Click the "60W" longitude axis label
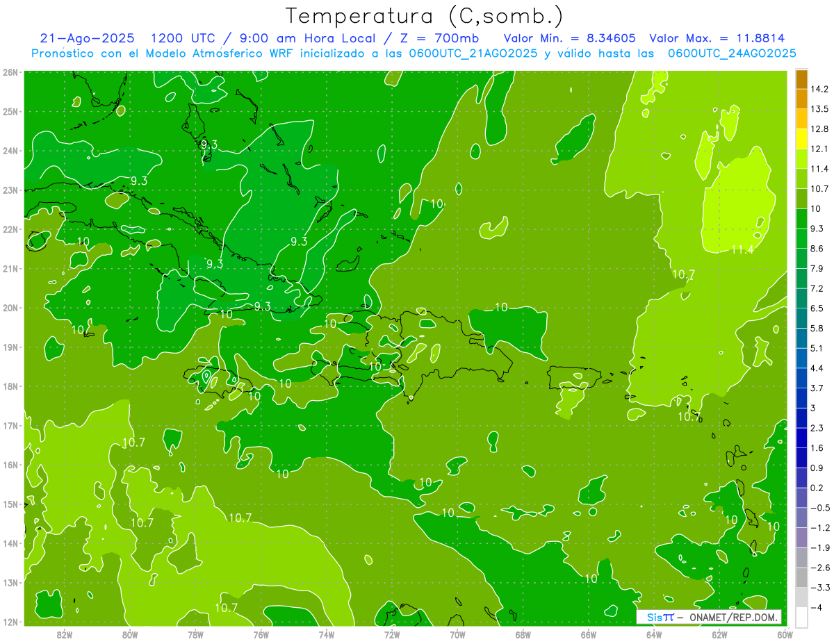 785,634
